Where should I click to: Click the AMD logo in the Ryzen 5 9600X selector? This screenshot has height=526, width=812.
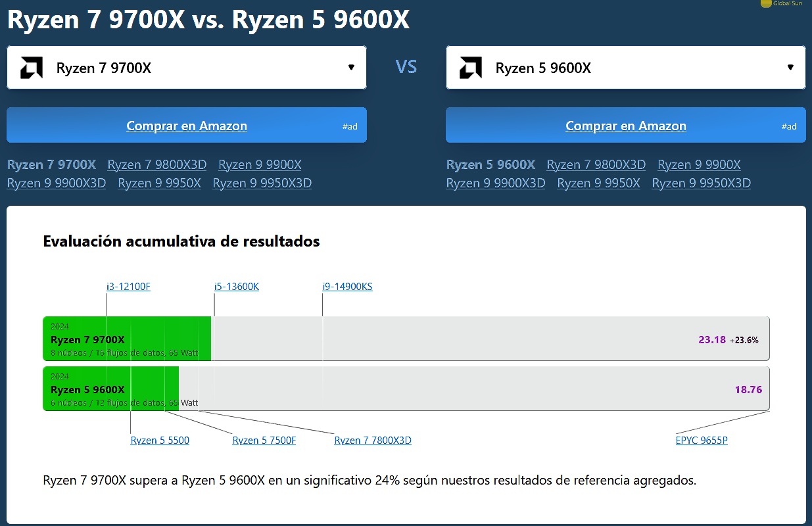471,68
